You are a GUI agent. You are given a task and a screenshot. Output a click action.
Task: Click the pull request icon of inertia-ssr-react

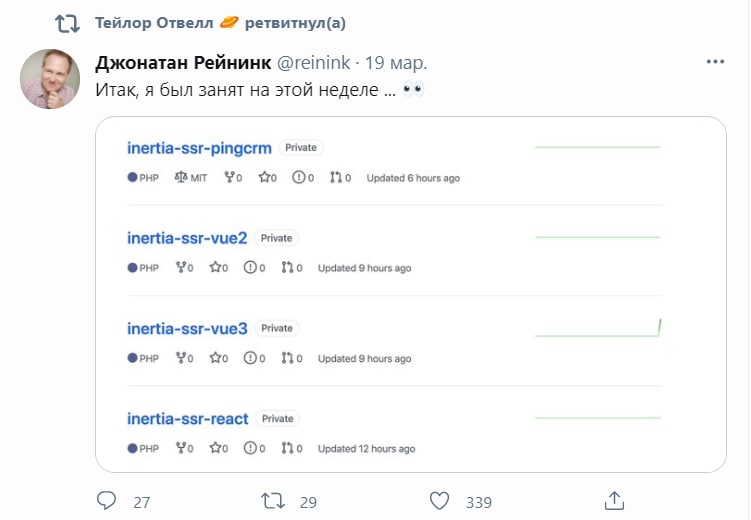point(287,448)
